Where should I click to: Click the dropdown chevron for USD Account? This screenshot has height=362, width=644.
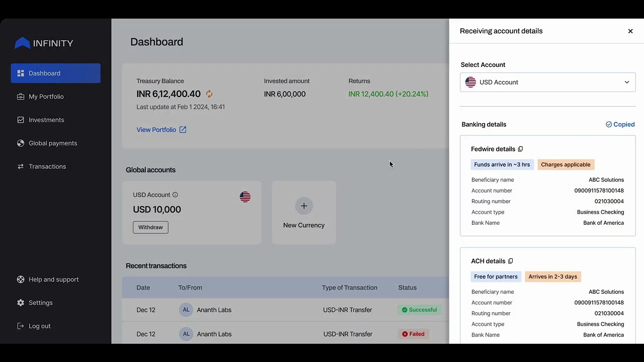[627, 82]
